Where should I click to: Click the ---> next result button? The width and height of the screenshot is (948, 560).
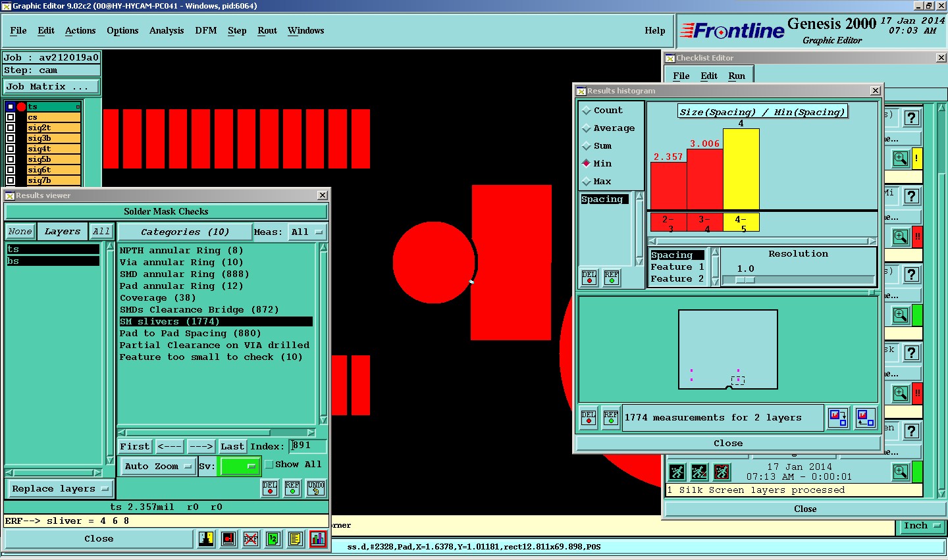click(201, 446)
